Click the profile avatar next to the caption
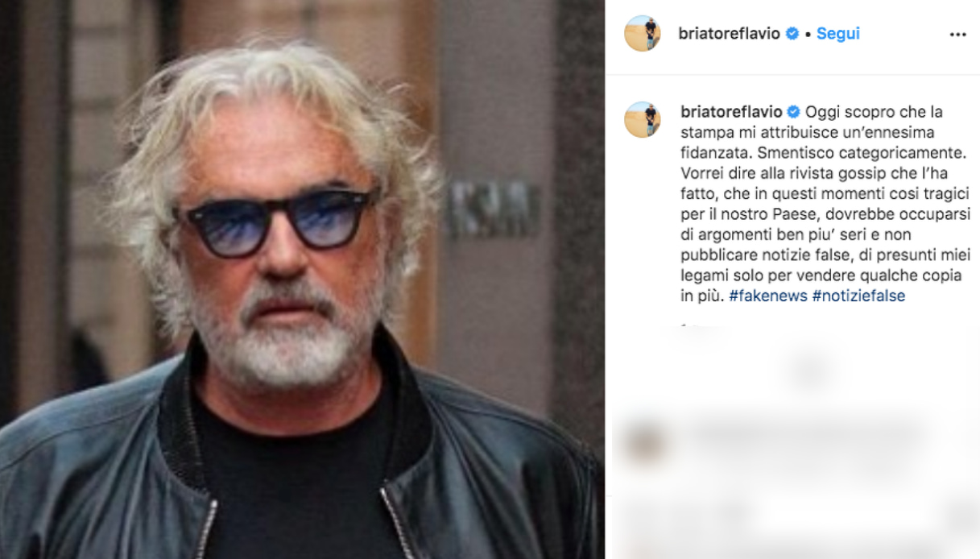This screenshot has height=559, width=980. 643,119
